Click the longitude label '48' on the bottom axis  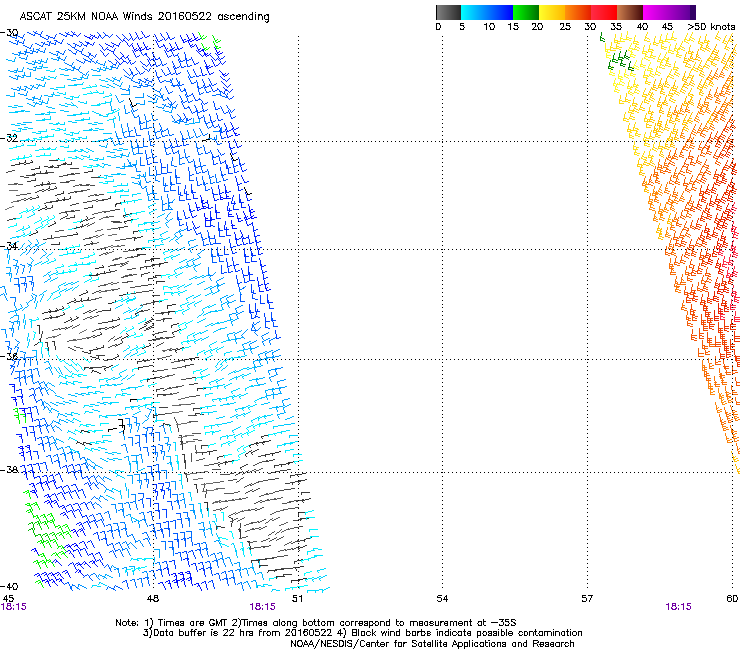click(x=153, y=599)
